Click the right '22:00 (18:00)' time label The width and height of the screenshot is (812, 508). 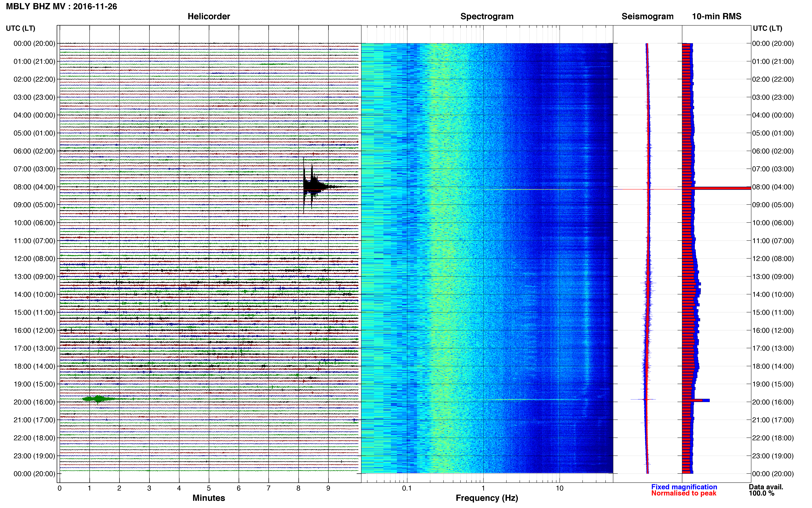pyautogui.click(x=773, y=438)
